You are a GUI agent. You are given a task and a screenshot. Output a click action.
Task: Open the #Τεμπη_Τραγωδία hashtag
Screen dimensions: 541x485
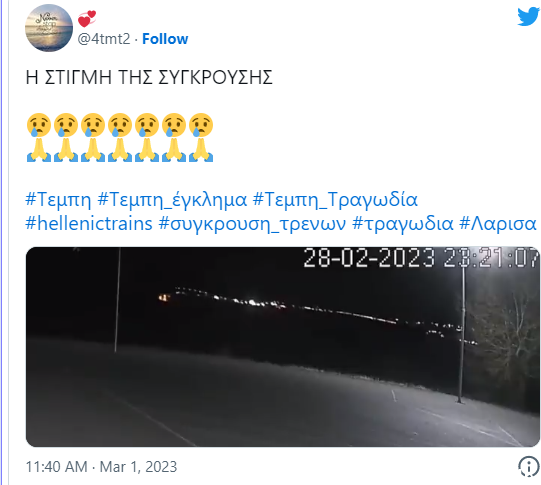tap(335, 199)
